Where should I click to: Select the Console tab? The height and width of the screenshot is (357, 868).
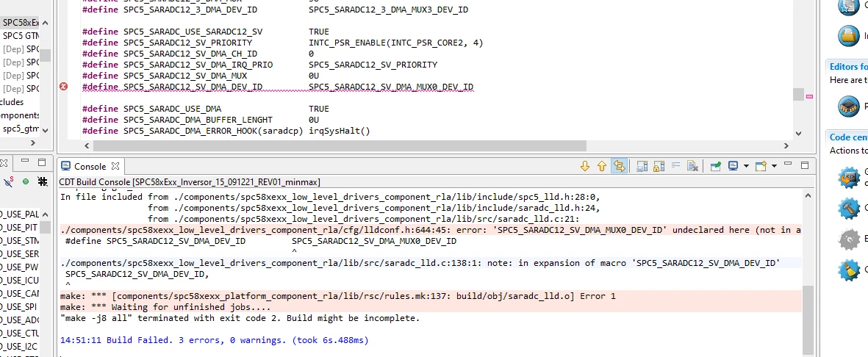(x=90, y=166)
